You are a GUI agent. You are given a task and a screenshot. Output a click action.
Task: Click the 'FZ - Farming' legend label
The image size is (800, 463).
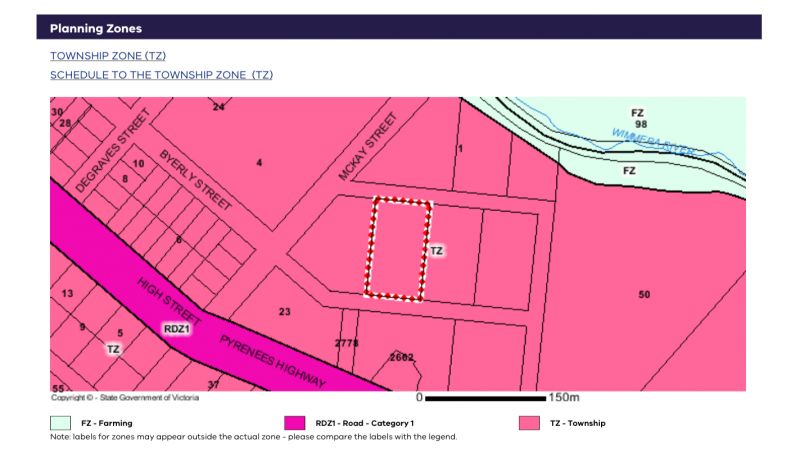pyautogui.click(x=107, y=423)
